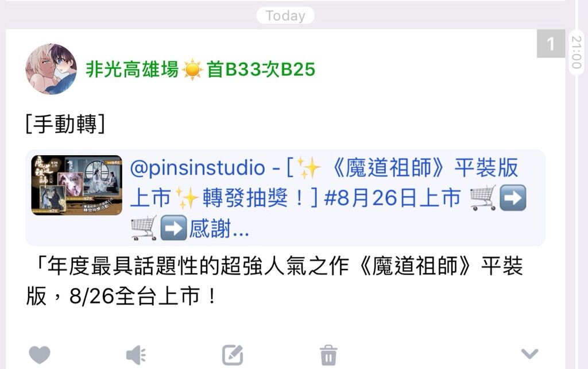Tap the sparkle emoji before 《魔道祖師》平裝版
Viewport: 588px width, 369px height.
point(309,167)
